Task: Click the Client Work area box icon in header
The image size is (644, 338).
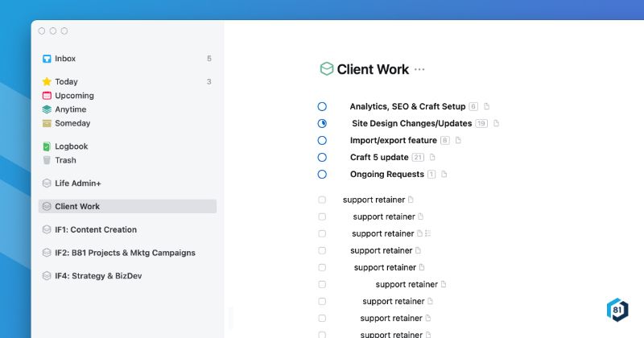Action: point(326,69)
